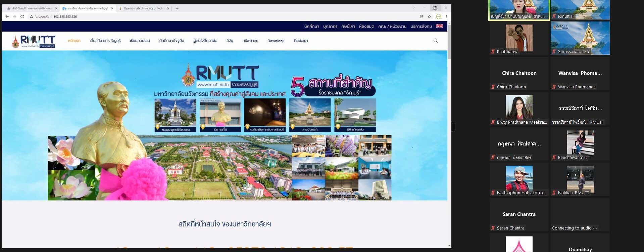The height and width of the screenshot is (252, 644).
Task: Open the นักศึกษา link in top bar
Action: (x=311, y=26)
